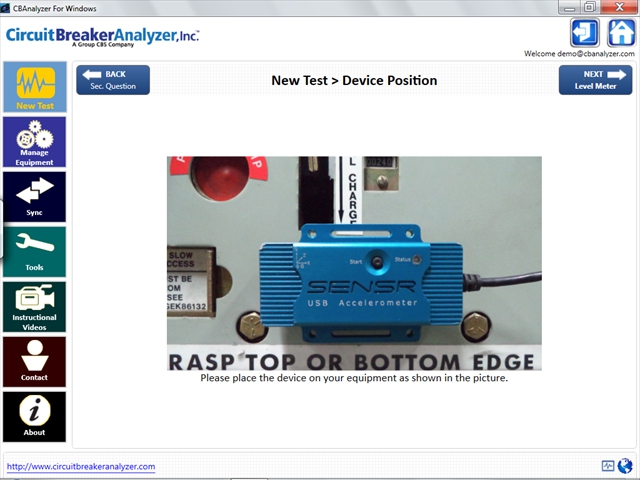Click BACK Sec. Question button
The image size is (640, 480).
pyautogui.click(x=113, y=80)
